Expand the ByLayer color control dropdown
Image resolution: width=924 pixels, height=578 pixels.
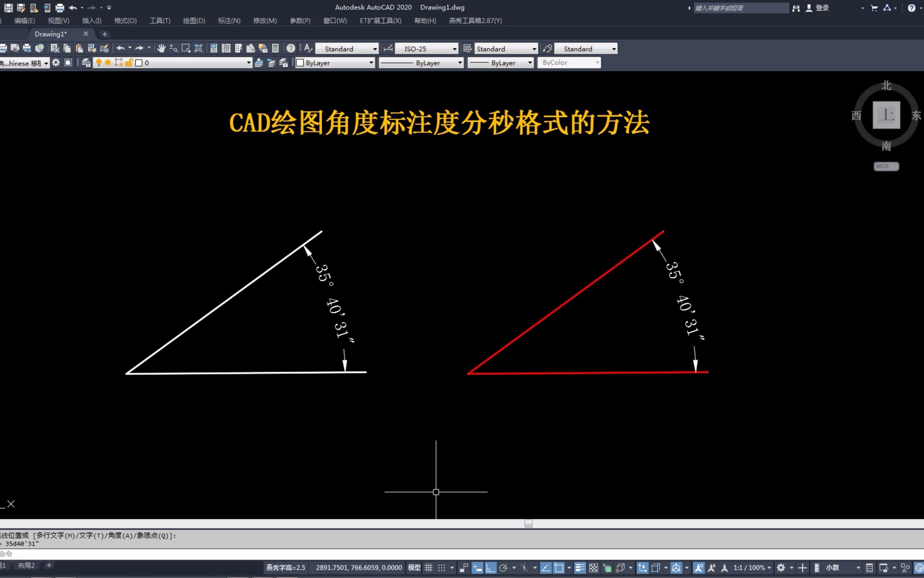pyautogui.click(x=371, y=63)
